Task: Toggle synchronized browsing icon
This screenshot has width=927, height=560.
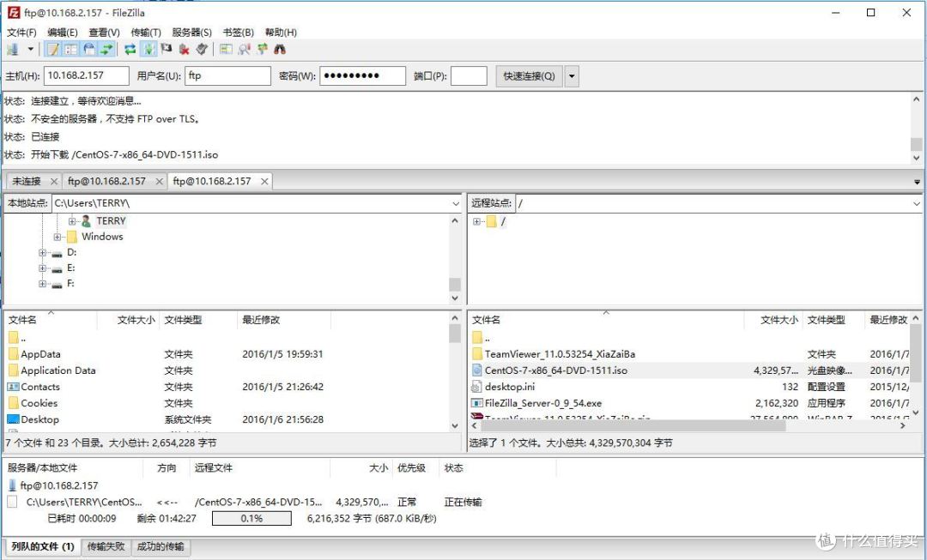Action: click(x=262, y=50)
